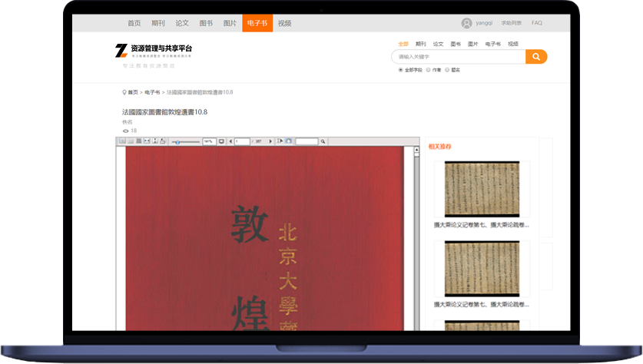
Task: Open the second recommended manuscript thumbnail
Action: pyautogui.click(x=482, y=269)
